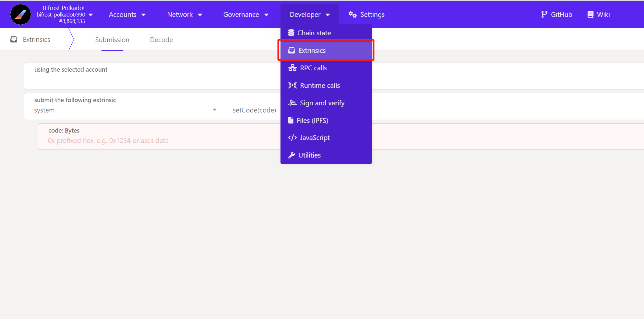Click the Runtime calls icon
The image size is (644, 319).
[292, 86]
